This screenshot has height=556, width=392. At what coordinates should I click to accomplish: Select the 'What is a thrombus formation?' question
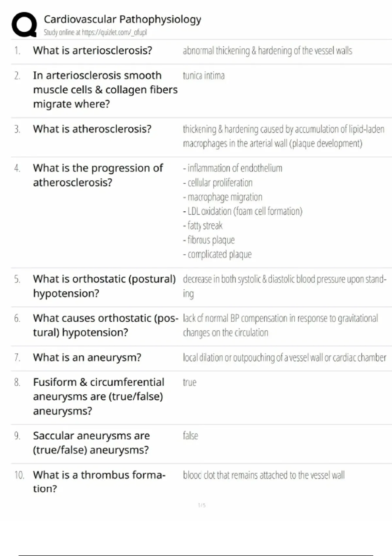pos(99,481)
